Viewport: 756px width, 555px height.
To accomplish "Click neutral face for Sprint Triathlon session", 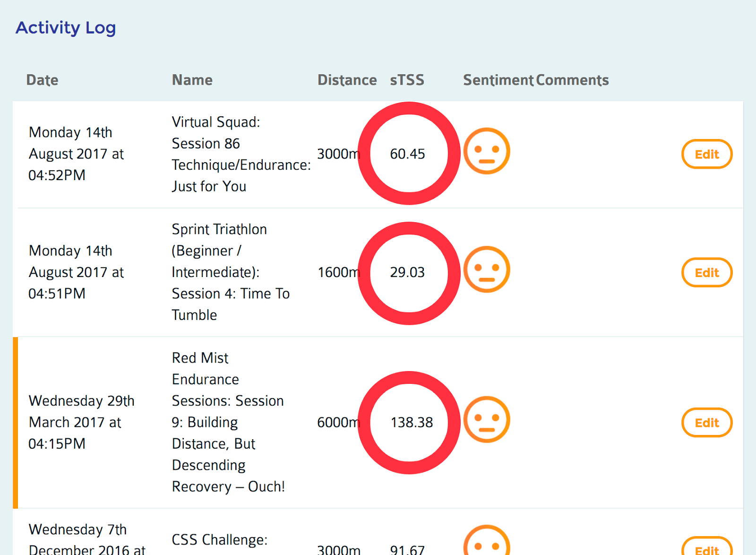I will point(486,269).
